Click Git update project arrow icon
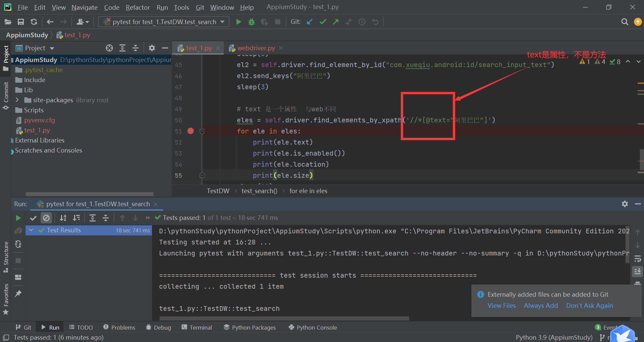The width and height of the screenshot is (644, 342). pyautogui.click(x=310, y=22)
